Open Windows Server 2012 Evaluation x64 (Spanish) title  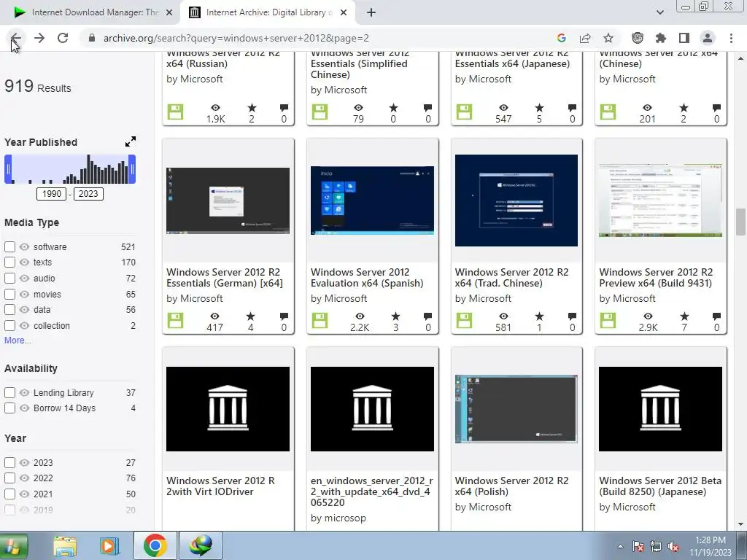(367, 278)
